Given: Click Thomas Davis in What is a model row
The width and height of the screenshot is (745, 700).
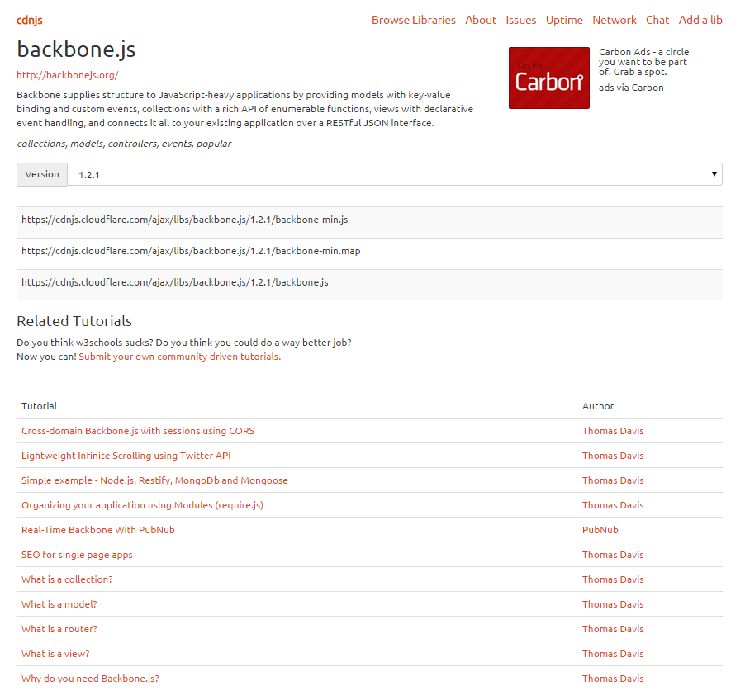Looking at the screenshot, I should click(x=613, y=604).
